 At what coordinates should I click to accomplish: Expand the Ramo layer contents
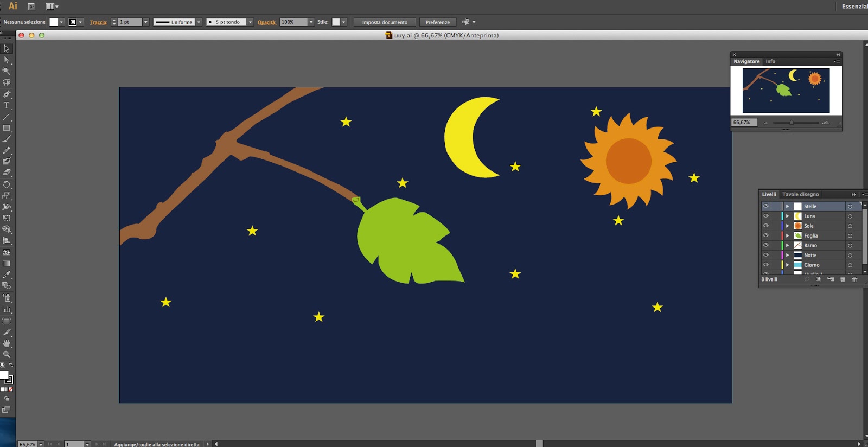coord(788,245)
